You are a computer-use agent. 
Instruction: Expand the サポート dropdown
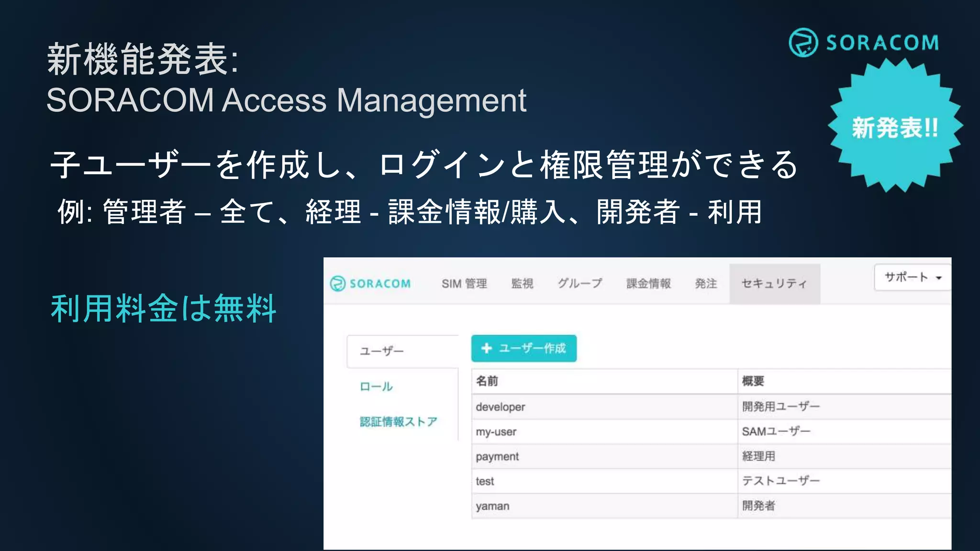(x=913, y=277)
